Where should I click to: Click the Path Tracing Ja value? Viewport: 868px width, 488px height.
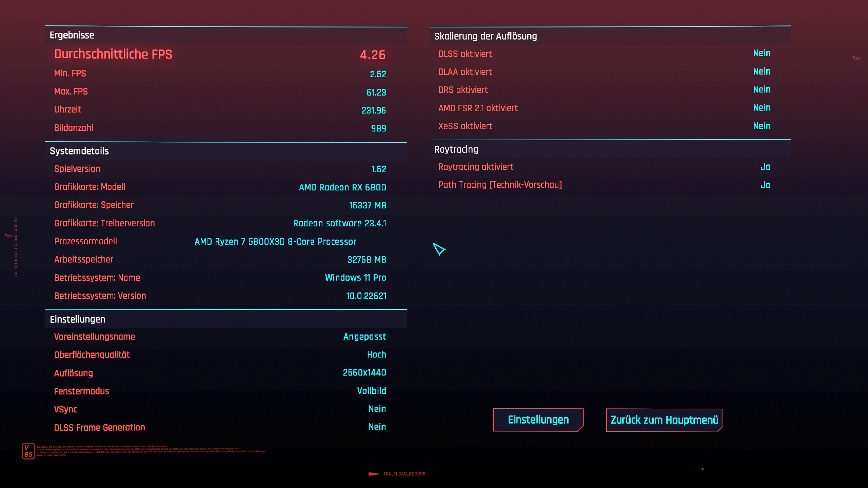[765, 185]
